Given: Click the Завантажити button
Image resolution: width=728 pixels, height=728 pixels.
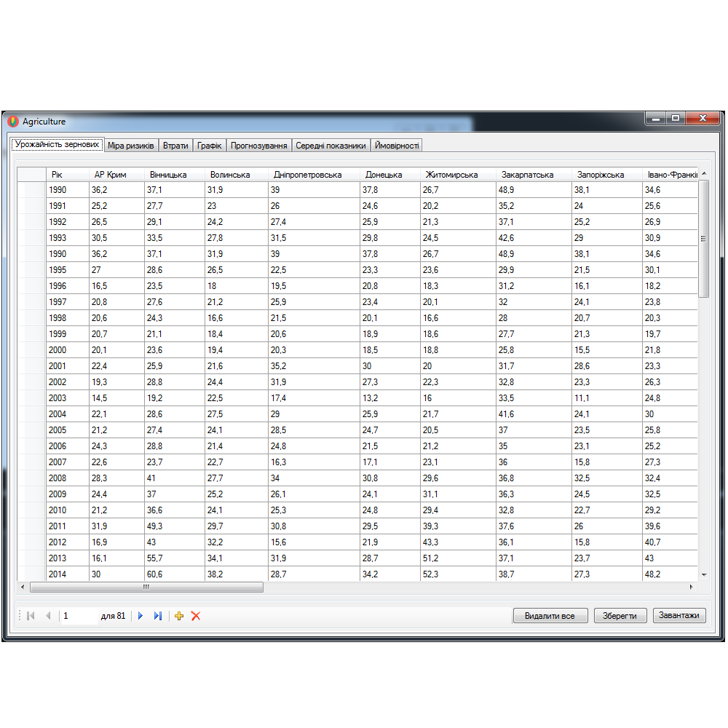Looking at the screenshot, I should [678, 616].
